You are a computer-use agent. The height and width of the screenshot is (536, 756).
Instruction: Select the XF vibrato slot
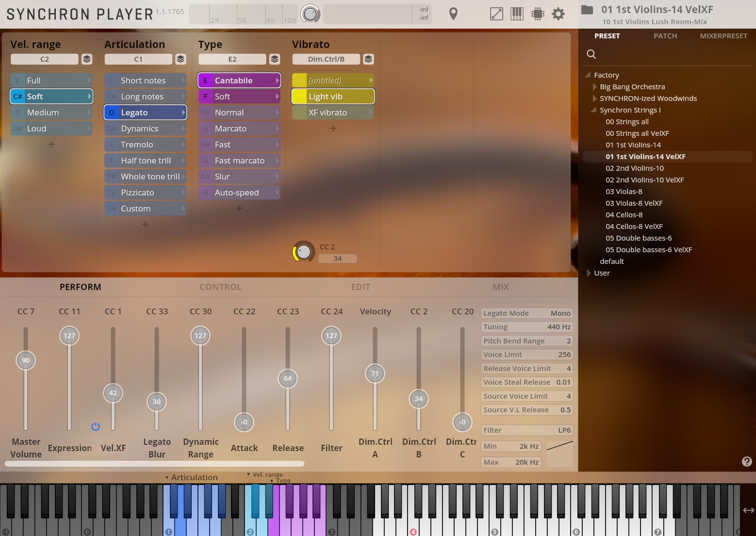point(333,113)
